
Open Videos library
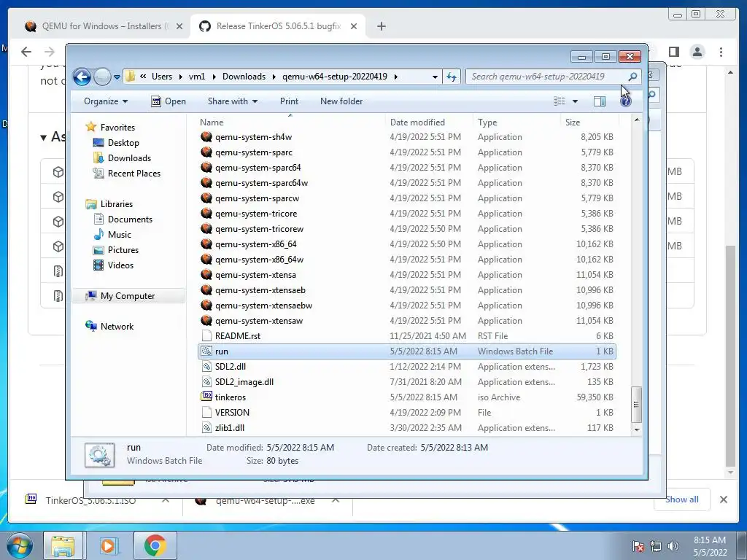[x=120, y=265]
